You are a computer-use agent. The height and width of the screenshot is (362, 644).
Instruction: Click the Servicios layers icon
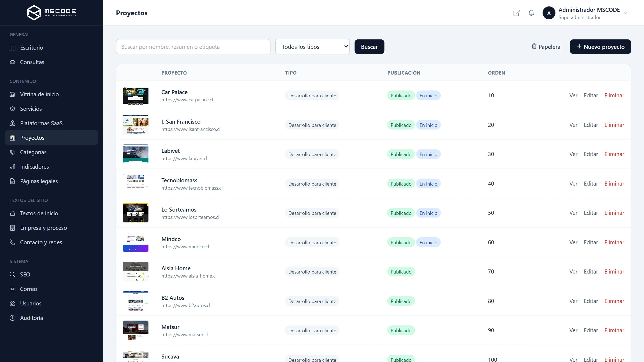[x=13, y=109]
